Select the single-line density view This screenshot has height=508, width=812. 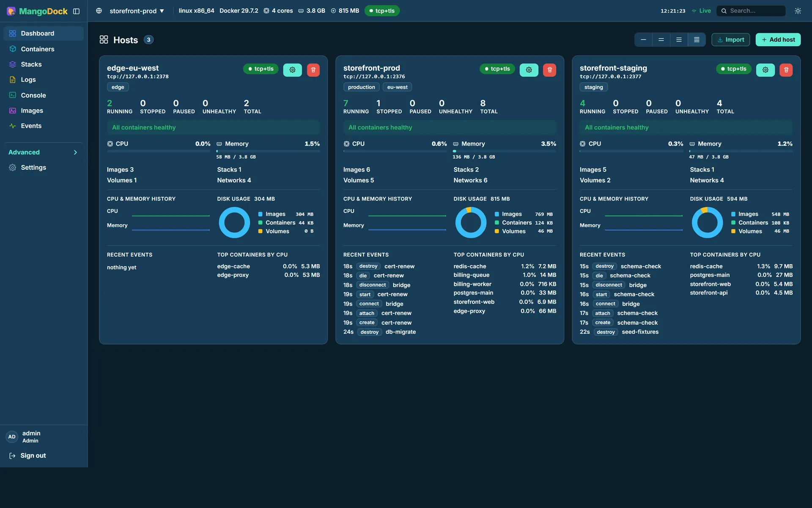(x=643, y=40)
